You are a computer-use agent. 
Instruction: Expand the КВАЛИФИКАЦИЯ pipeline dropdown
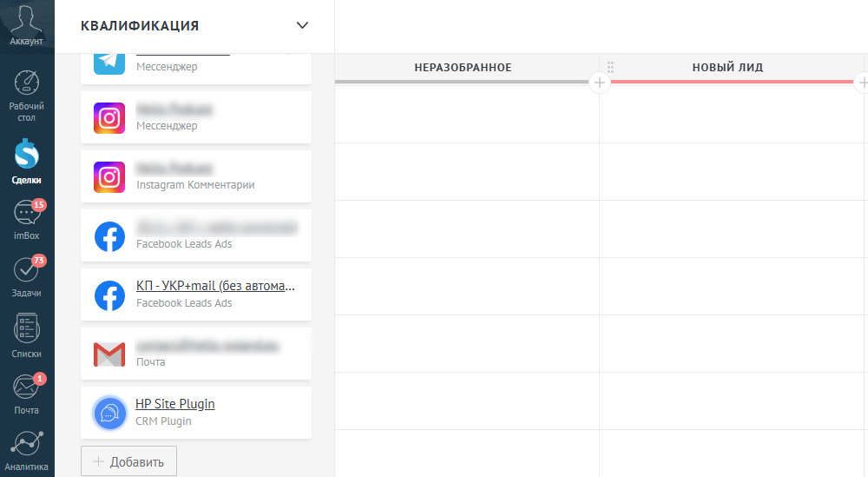[302, 25]
